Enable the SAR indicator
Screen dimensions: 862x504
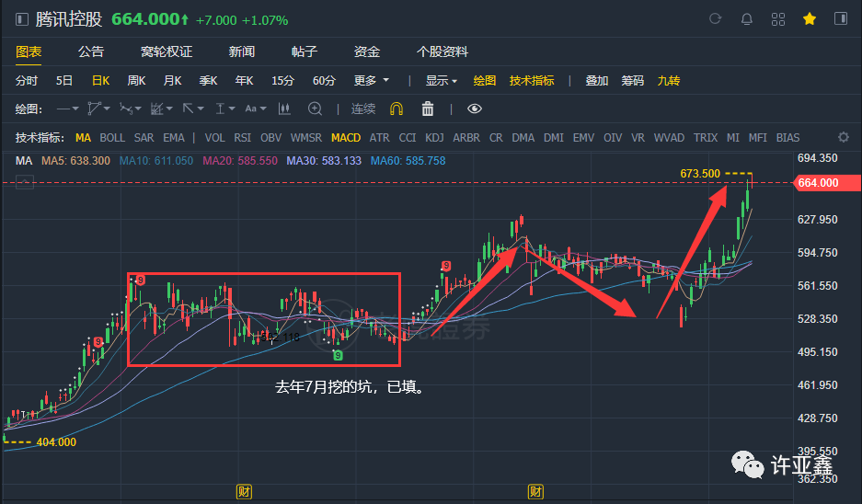(144, 138)
